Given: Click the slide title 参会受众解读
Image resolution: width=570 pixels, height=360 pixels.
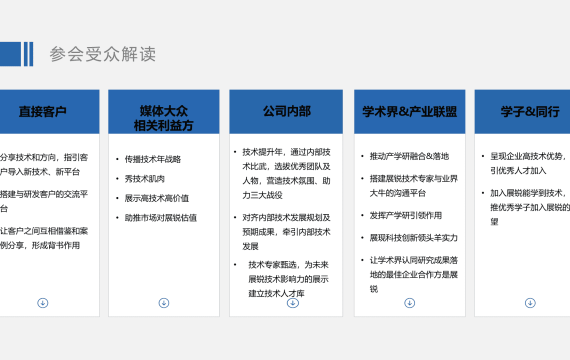Looking at the screenshot, I should tap(103, 54).
